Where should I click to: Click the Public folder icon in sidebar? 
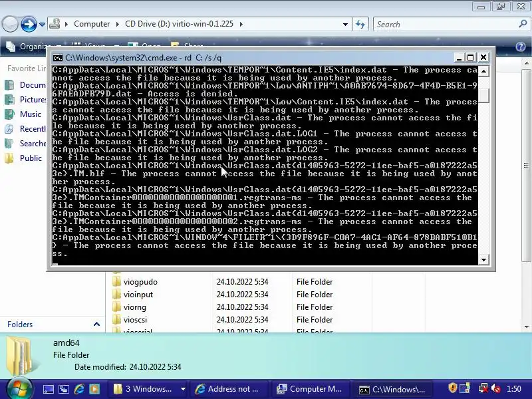(x=9, y=158)
